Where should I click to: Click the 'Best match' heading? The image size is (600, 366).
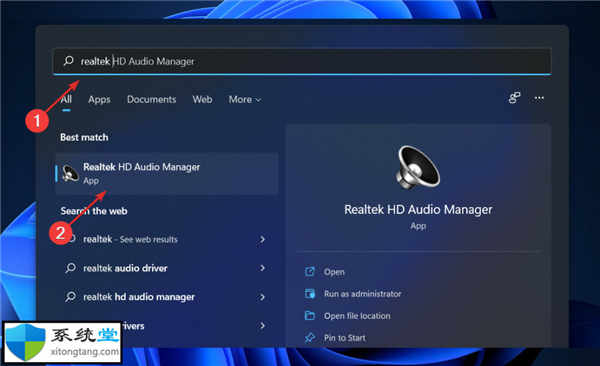(84, 137)
